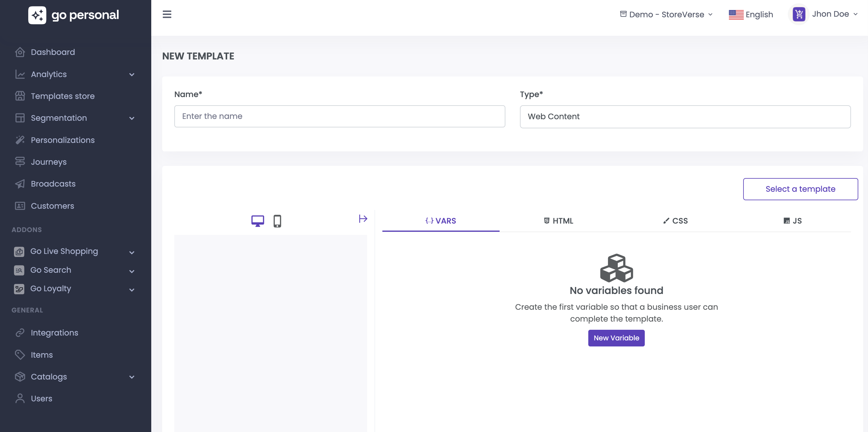Open Journeys in sidebar

point(49,162)
